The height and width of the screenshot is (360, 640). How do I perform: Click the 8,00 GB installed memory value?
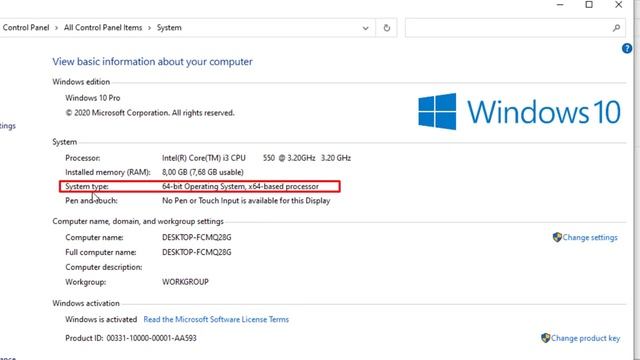pyautogui.click(x=202, y=172)
